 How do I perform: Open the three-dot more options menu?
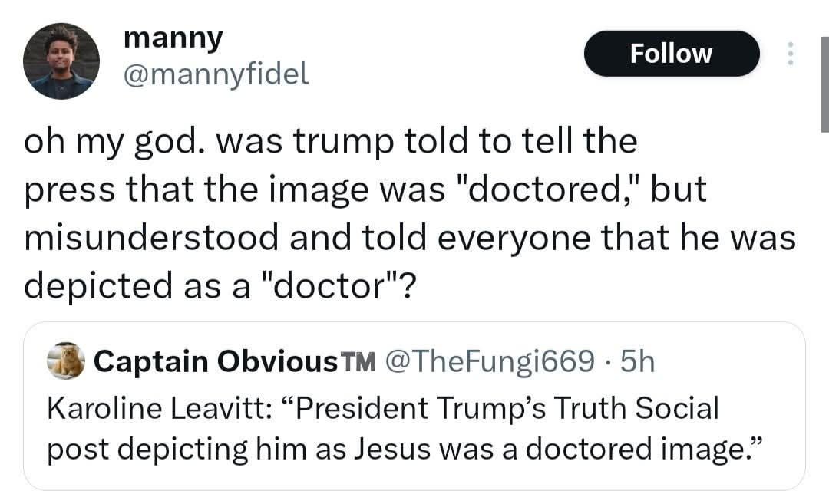(x=788, y=54)
